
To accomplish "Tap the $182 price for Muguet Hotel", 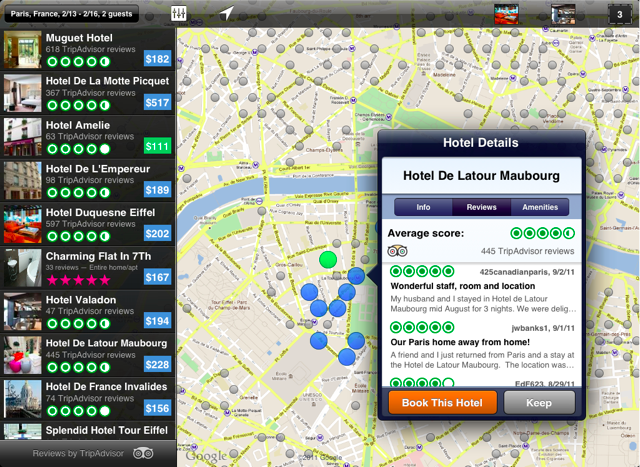I will (157, 59).
